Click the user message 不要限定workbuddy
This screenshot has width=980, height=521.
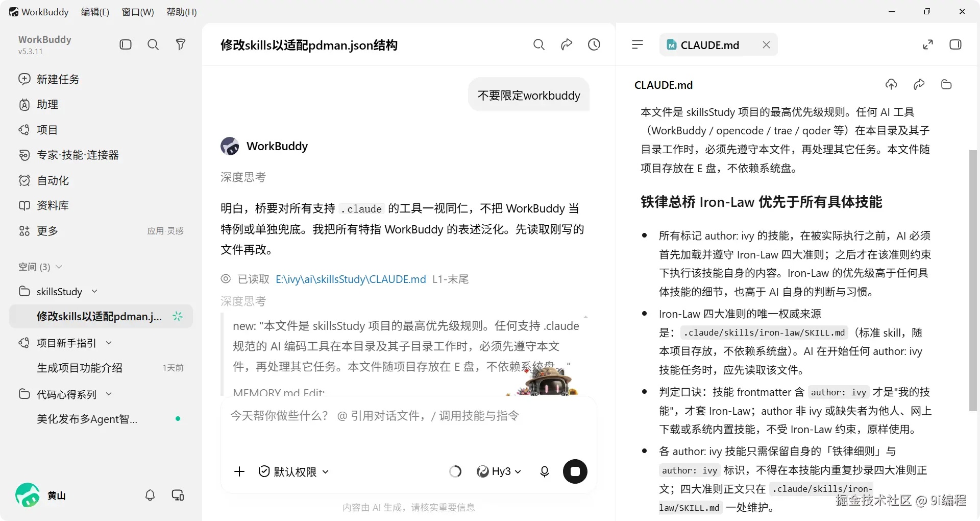pyautogui.click(x=529, y=96)
